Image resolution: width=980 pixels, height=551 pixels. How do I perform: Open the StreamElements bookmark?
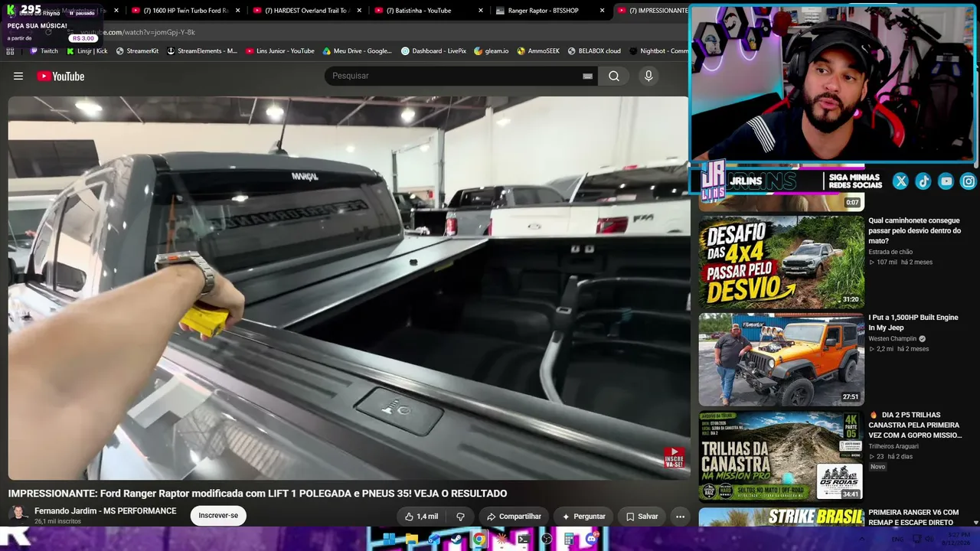202,51
